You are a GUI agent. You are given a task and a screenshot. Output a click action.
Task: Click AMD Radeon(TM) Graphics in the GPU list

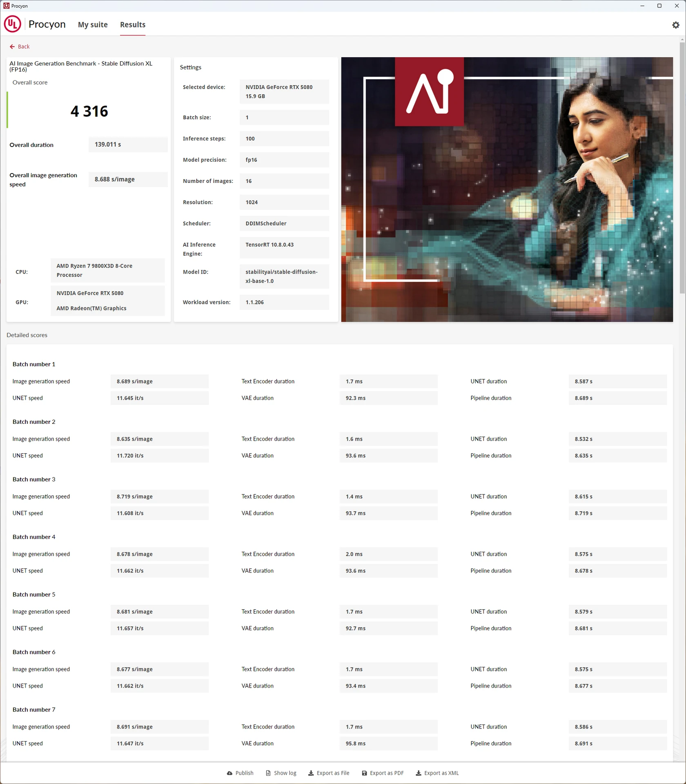click(x=91, y=308)
